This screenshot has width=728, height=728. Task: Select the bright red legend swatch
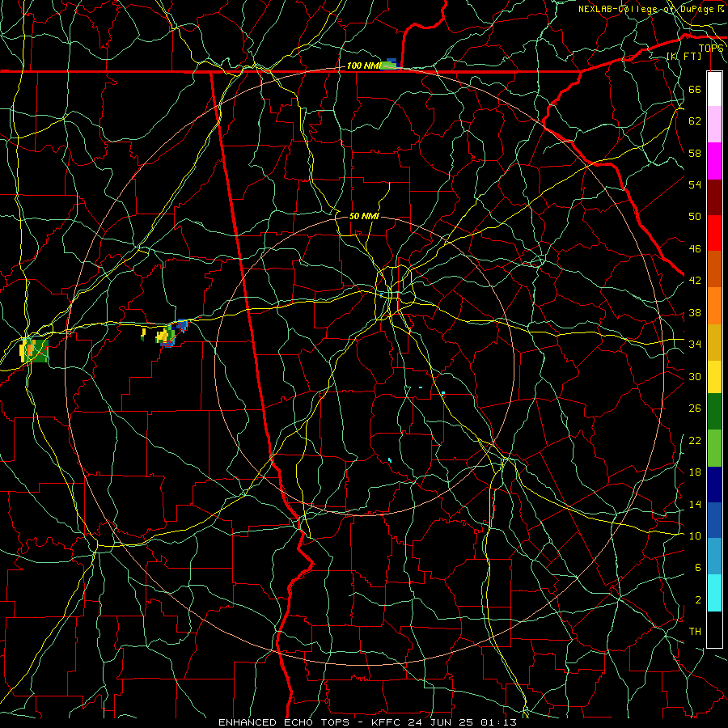coord(714,233)
